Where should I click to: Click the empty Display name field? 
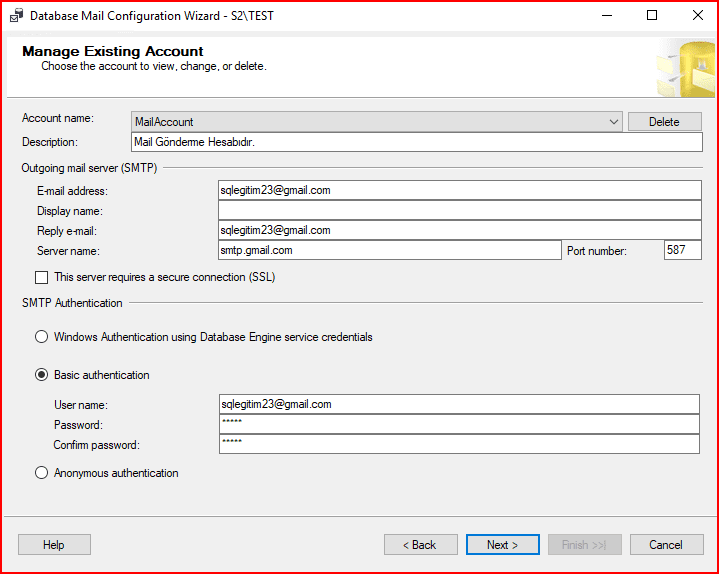(459, 210)
